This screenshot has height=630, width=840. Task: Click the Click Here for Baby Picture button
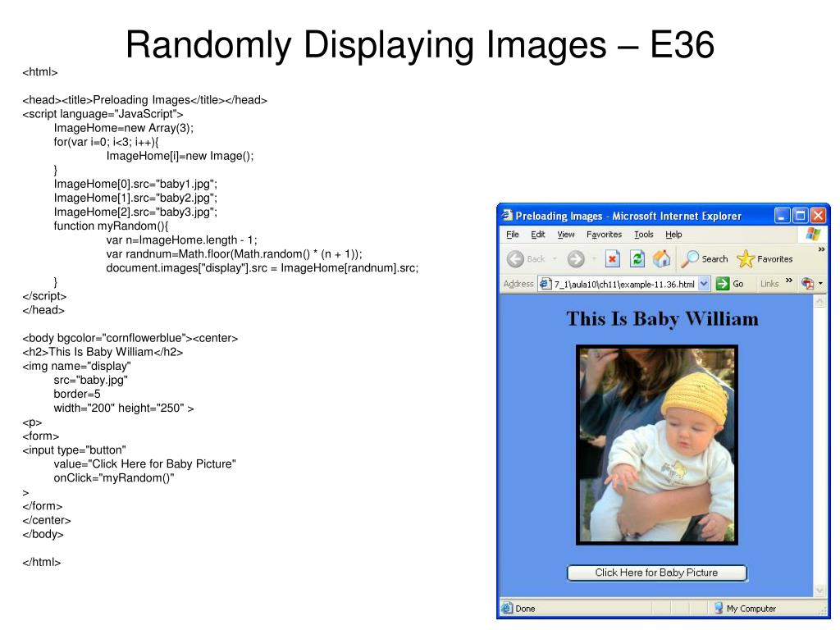(x=656, y=573)
